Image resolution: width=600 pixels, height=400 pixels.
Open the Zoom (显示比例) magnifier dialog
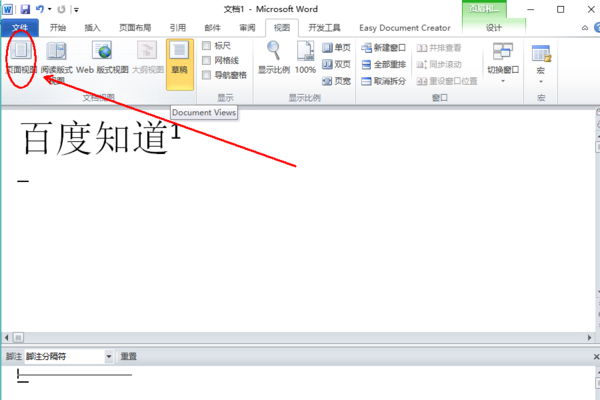tap(274, 57)
